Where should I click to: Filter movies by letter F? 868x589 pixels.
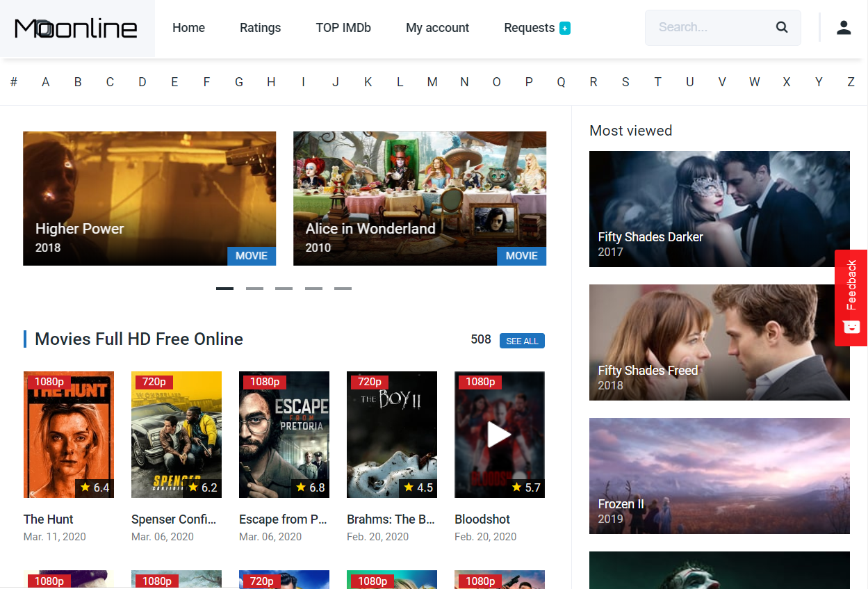(206, 82)
